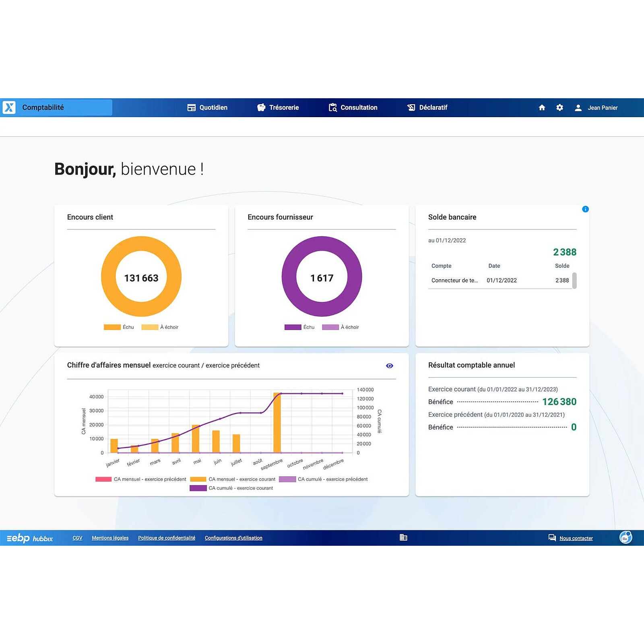Image resolution: width=644 pixels, height=644 pixels.
Task: Open the Consultation search icon
Action: (x=332, y=107)
